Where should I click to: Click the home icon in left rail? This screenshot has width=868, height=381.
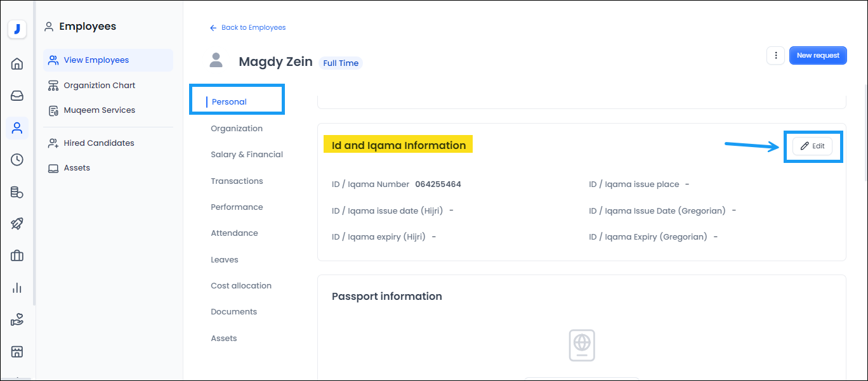pos(17,63)
